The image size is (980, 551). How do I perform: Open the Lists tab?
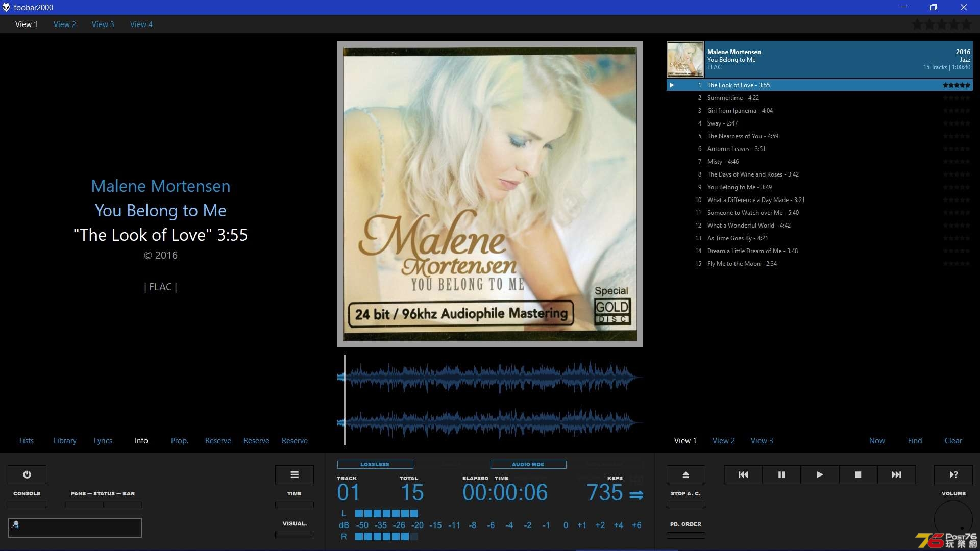point(27,441)
